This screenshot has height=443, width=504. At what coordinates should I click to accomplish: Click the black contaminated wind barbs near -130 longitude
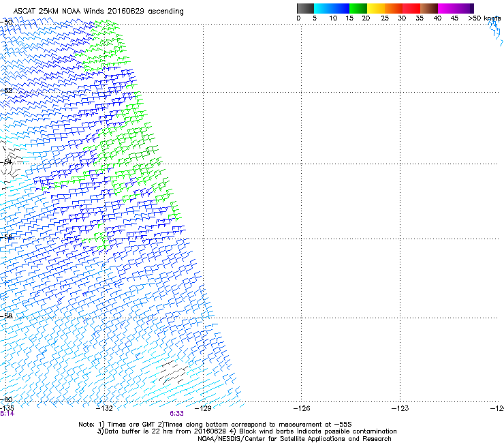pos(174,373)
